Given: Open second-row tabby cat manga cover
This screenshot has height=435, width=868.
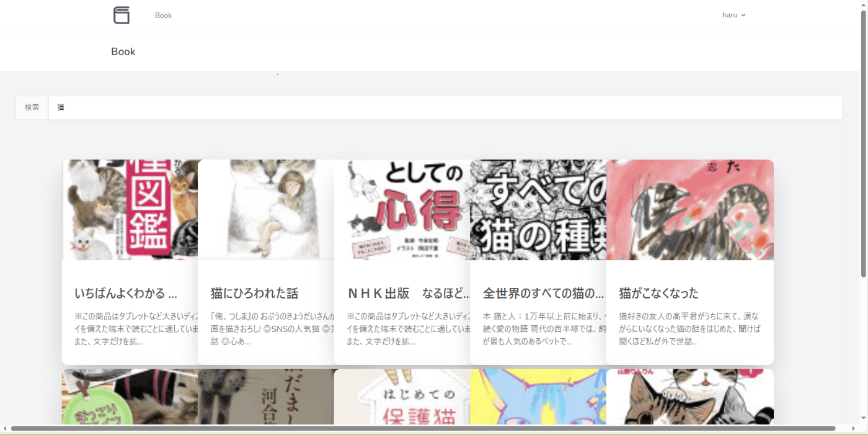Looking at the screenshot, I should point(690,397).
